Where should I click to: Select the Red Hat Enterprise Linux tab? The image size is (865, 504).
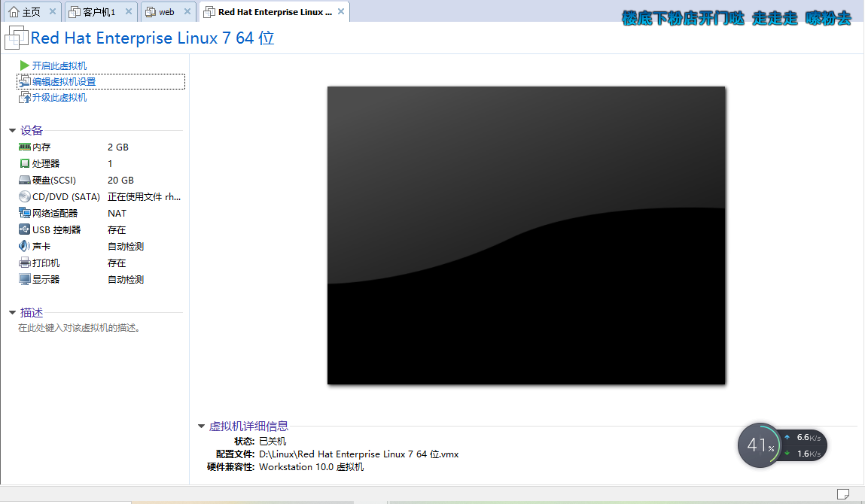click(274, 11)
